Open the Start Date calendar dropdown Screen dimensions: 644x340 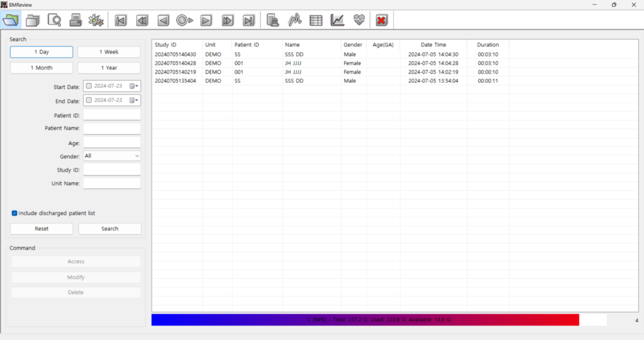point(135,86)
